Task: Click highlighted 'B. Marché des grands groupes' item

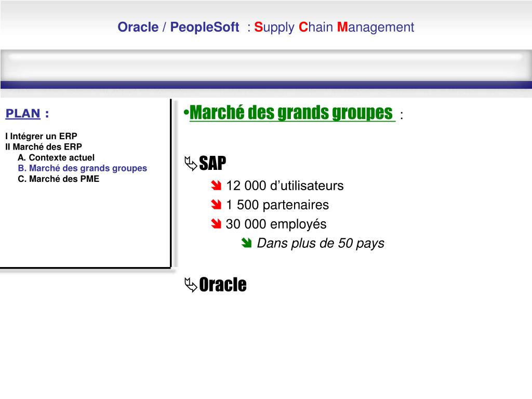Action: [x=83, y=168]
